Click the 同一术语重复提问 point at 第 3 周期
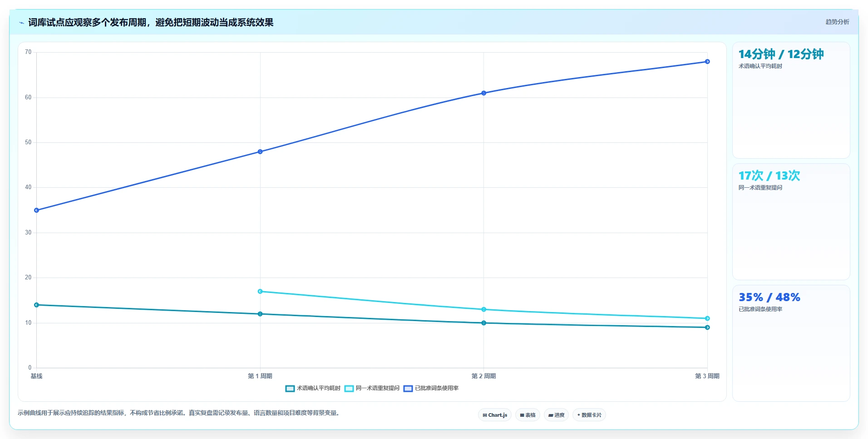The height and width of the screenshot is (439, 868). click(707, 318)
